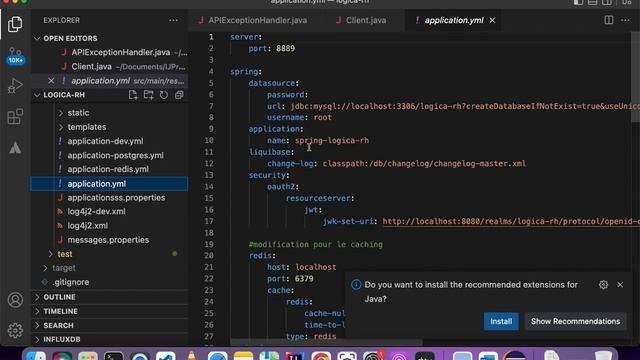Expand the templates folder
Screen dimensions: 640x360
[87, 127]
